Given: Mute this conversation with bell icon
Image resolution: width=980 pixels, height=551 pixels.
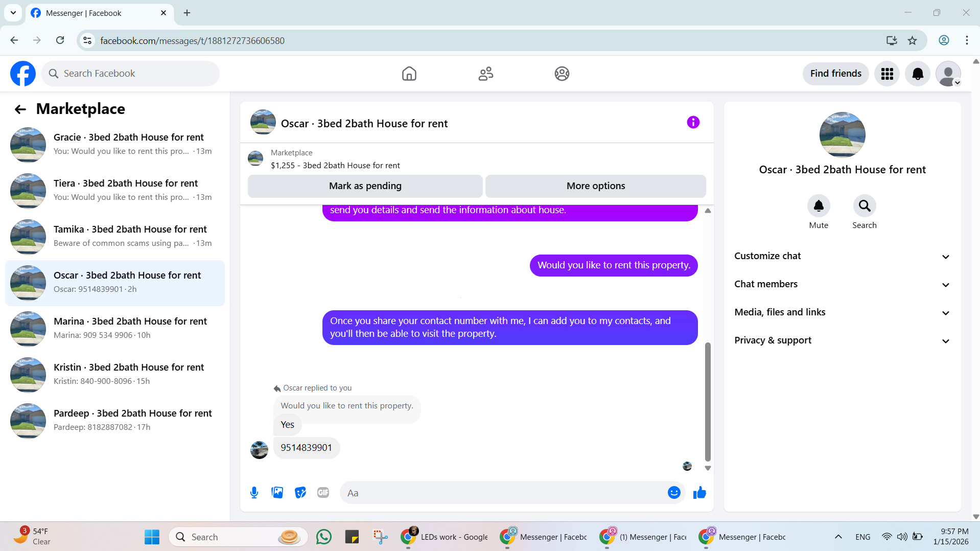Looking at the screenshot, I should (819, 206).
